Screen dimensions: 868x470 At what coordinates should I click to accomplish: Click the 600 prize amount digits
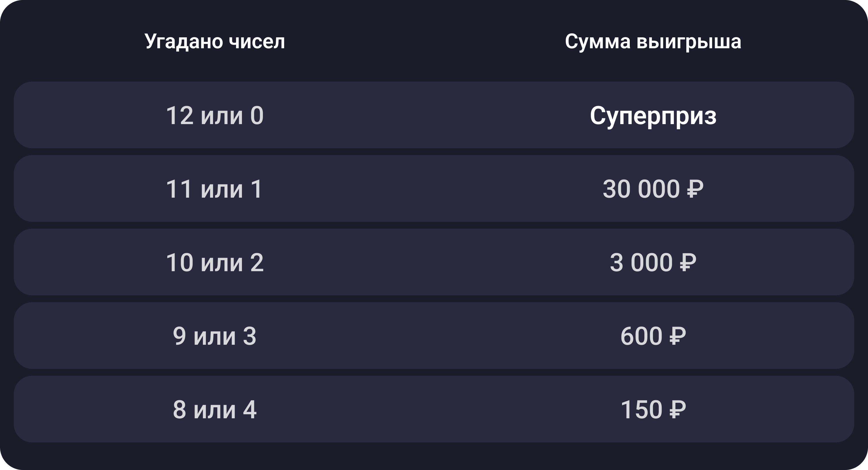(641, 336)
